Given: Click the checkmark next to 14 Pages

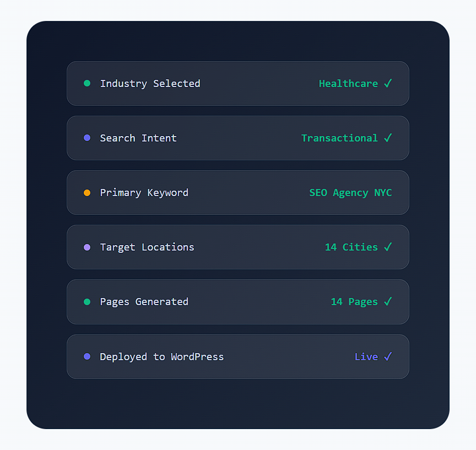Looking at the screenshot, I should (x=388, y=301).
